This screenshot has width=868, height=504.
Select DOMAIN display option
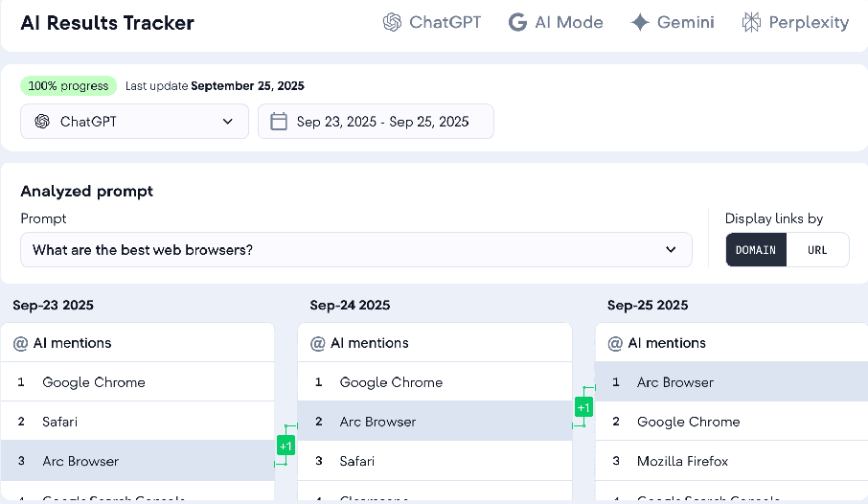pyautogui.click(x=756, y=250)
